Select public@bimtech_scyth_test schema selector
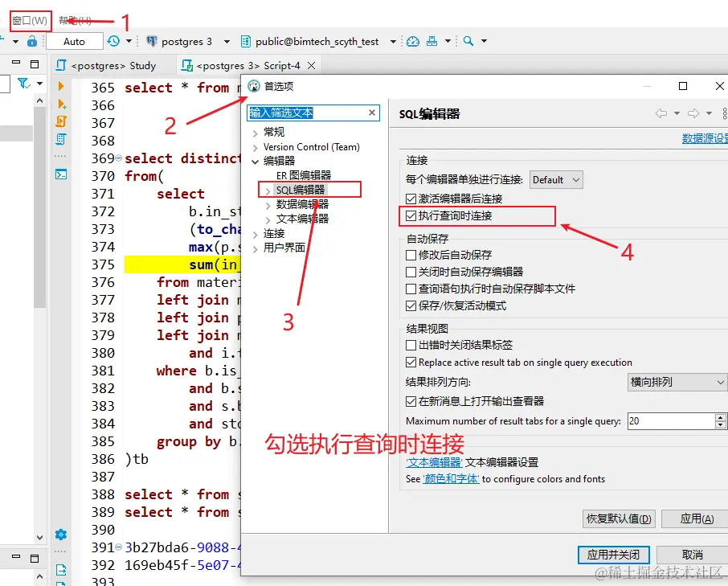 point(309,41)
